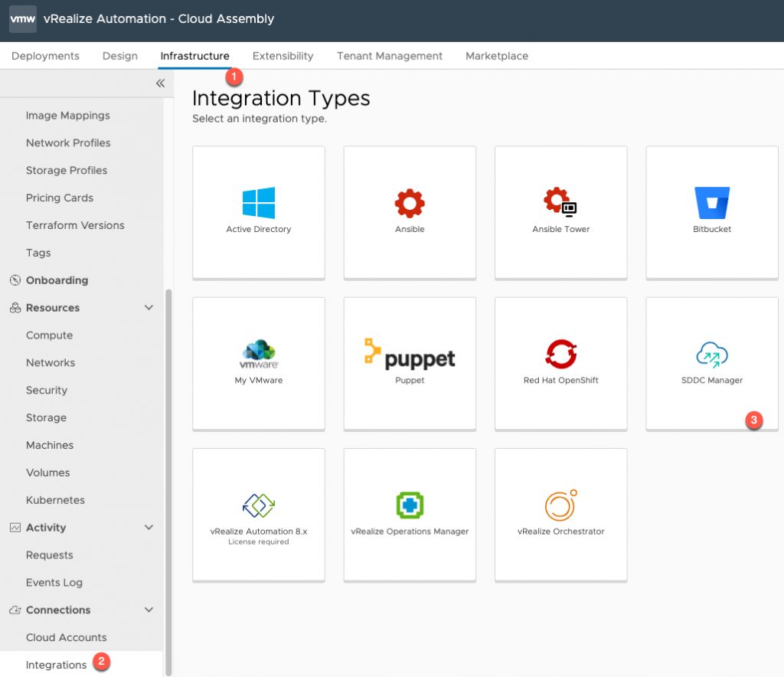Collapse the Resources section
Image resolution: width=784 pixels, height=677 pixels.
coord(151,307)
